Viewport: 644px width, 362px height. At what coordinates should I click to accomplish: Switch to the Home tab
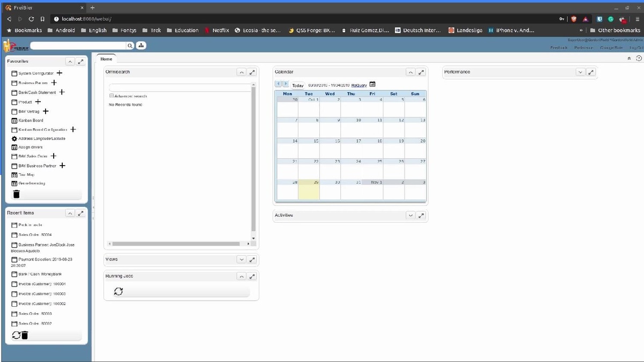tap(106, 59)
